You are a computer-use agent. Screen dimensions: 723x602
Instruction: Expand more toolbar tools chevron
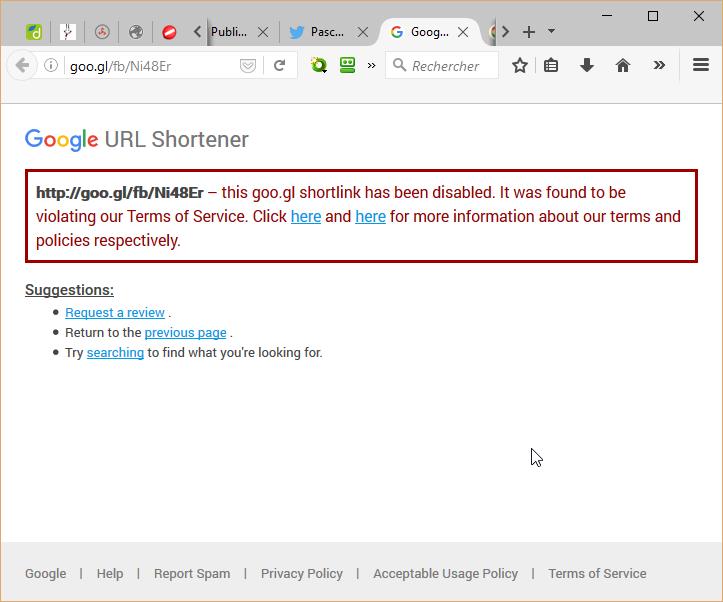point(659,65)
